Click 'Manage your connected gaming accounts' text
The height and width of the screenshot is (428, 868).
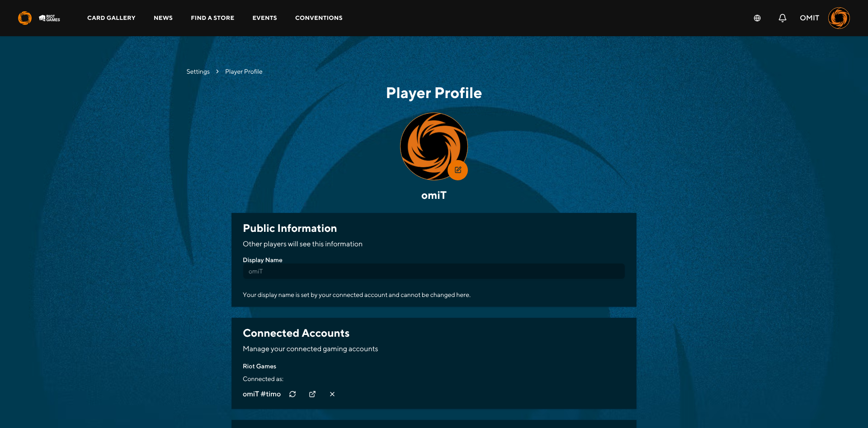pos(310,349)
